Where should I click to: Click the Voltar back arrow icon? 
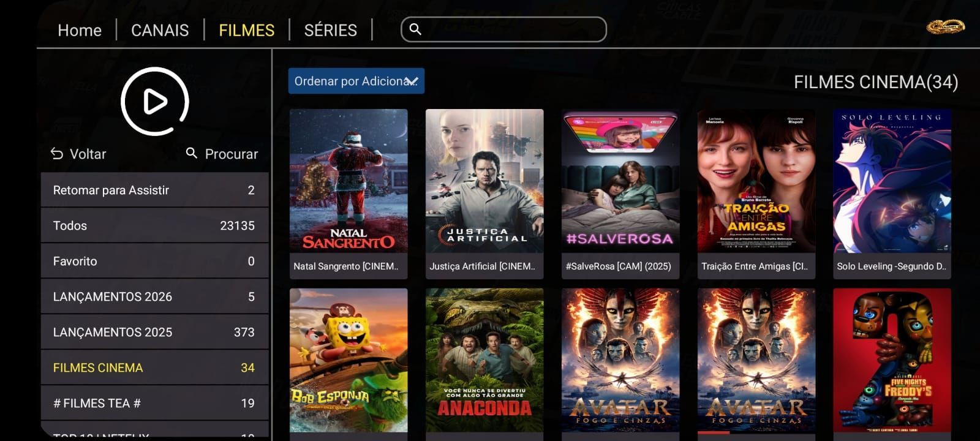click(x=57, y=154)
